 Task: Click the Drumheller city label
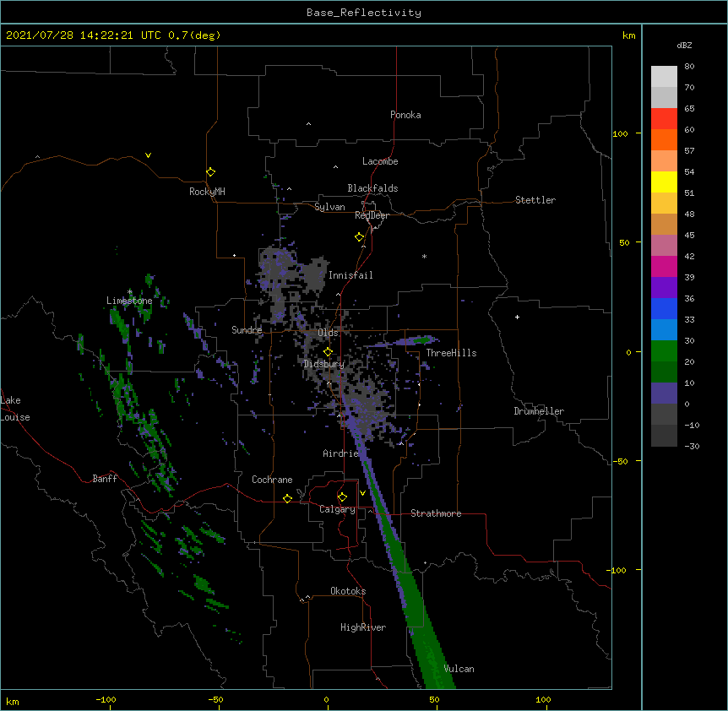tap(539, 411)
